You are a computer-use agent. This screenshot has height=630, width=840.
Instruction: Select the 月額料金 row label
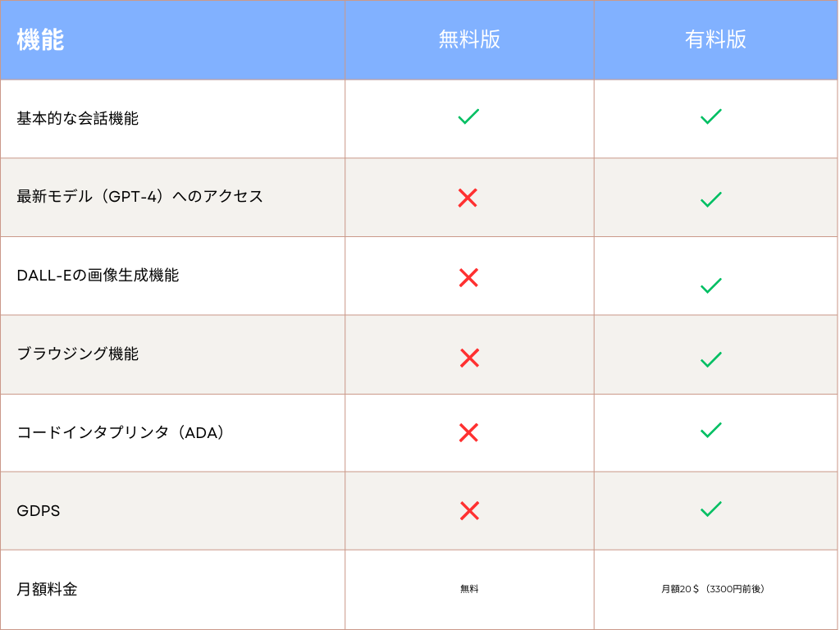(47, 589)
